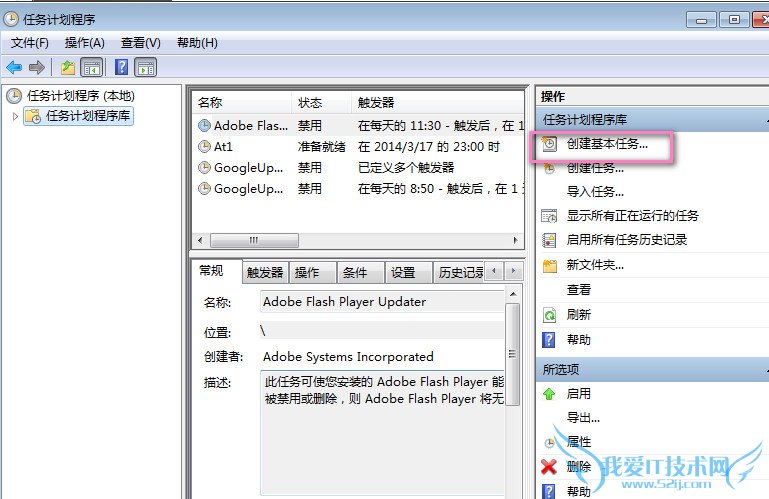Click the 新文件夹... link

tap(595, 265)
